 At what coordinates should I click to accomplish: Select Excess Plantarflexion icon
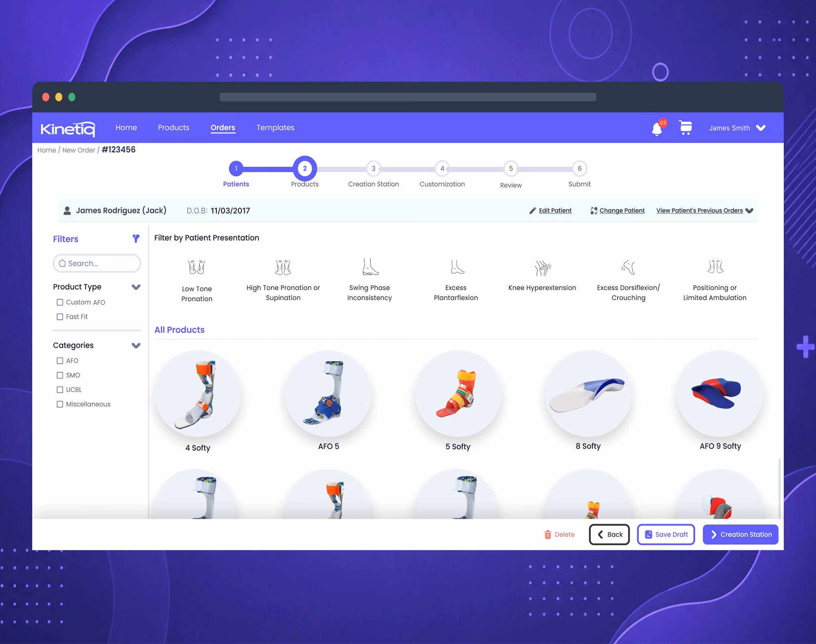[457, 267]
